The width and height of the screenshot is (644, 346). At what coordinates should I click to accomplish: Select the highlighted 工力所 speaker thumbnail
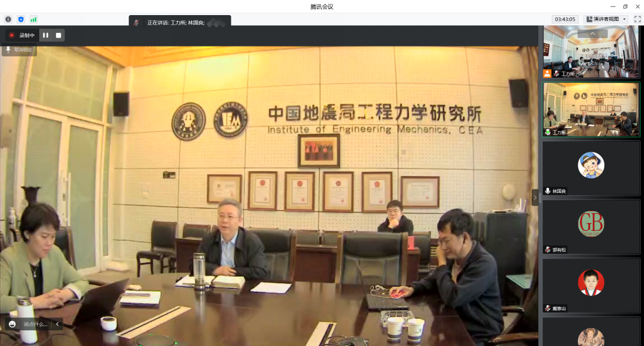click(591, 110)
